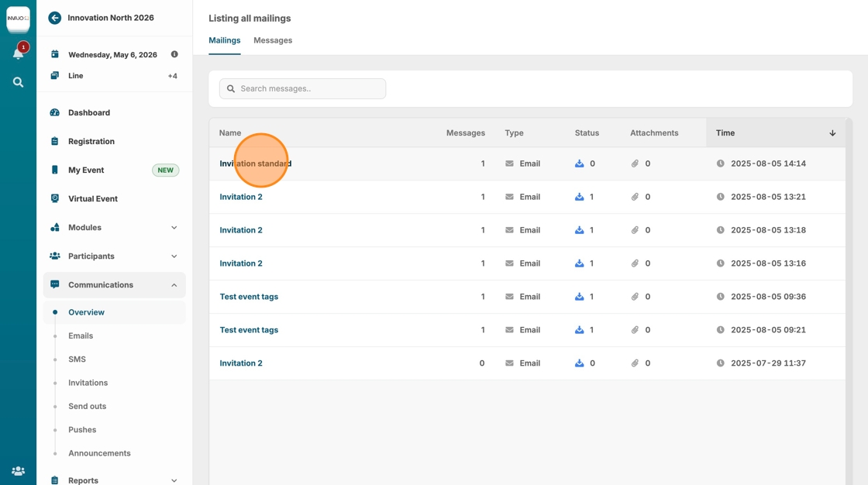868x485 pixels.
Task: Click the Line tags icon
Action: point(55,75)
